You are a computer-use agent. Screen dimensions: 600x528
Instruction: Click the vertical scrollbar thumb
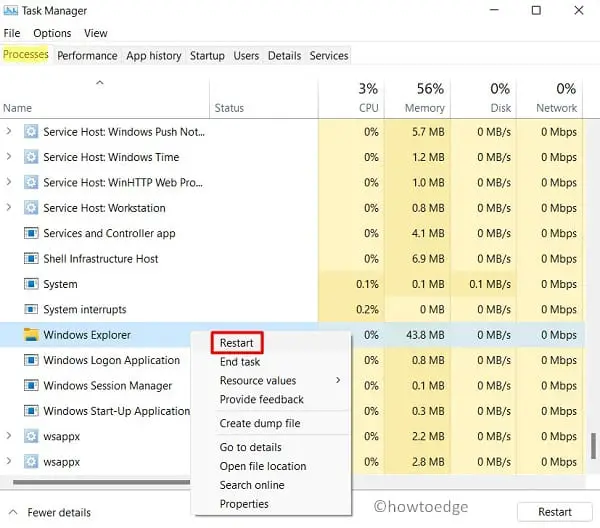coord(593,446)
